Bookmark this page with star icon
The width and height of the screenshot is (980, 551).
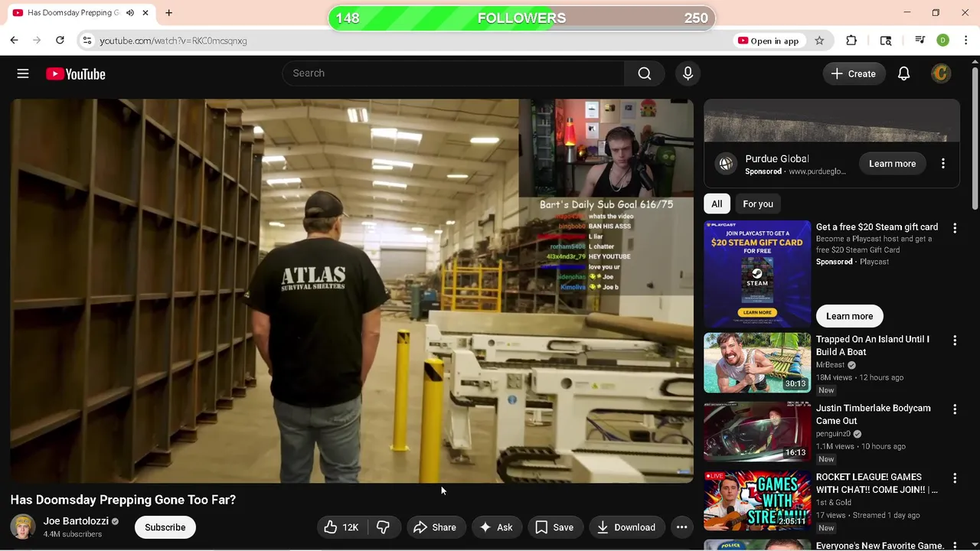[x=819, y=41]
